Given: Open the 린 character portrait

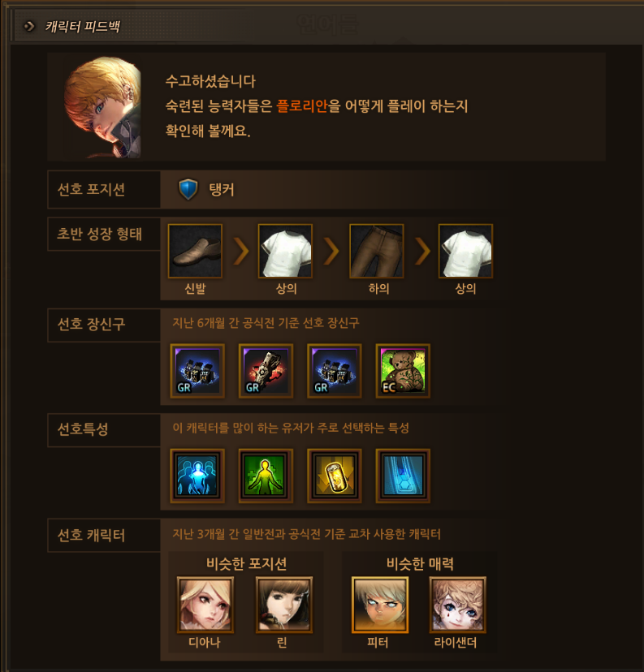Looking at the screenshot, I should (284, 605).
